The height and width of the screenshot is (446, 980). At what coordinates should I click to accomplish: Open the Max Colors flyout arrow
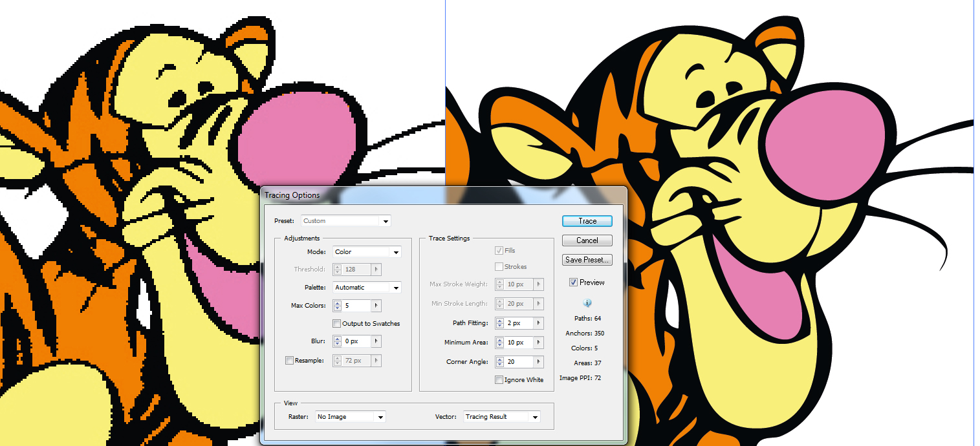tap(376, 305)
